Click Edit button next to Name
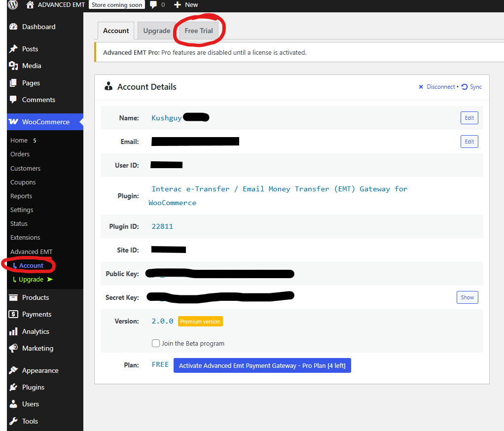This screenshot has height=431, width=504. click(x=469, y=118)
